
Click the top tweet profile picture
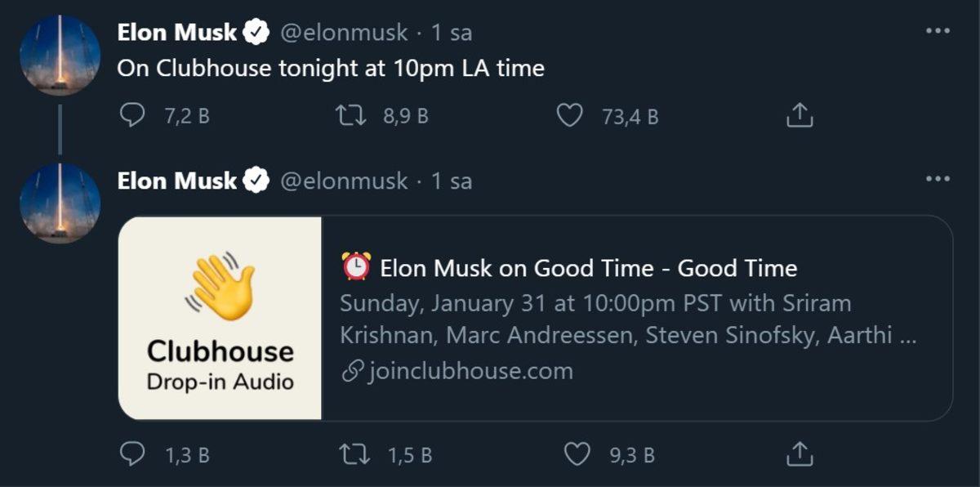pyautogui.click(x=60, y=49)
